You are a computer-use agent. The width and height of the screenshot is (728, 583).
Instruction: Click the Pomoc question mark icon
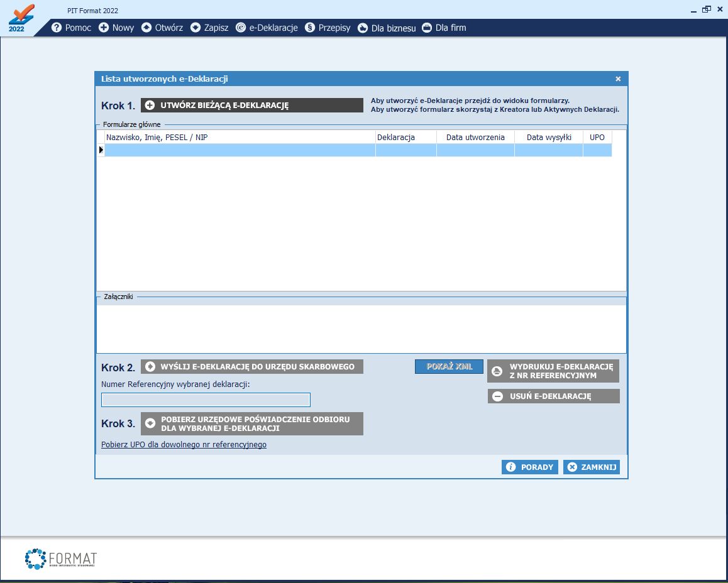click(57, 28)
